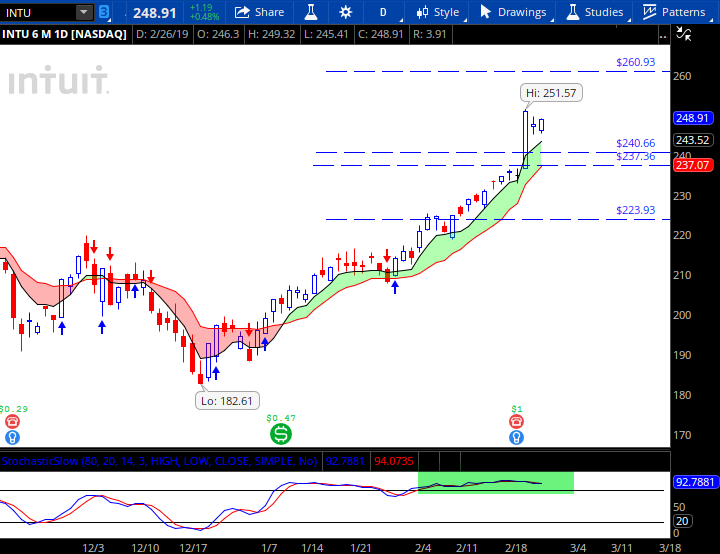Click the green dollar dividend icon
The image size is (720, 554).
[281, 434]
